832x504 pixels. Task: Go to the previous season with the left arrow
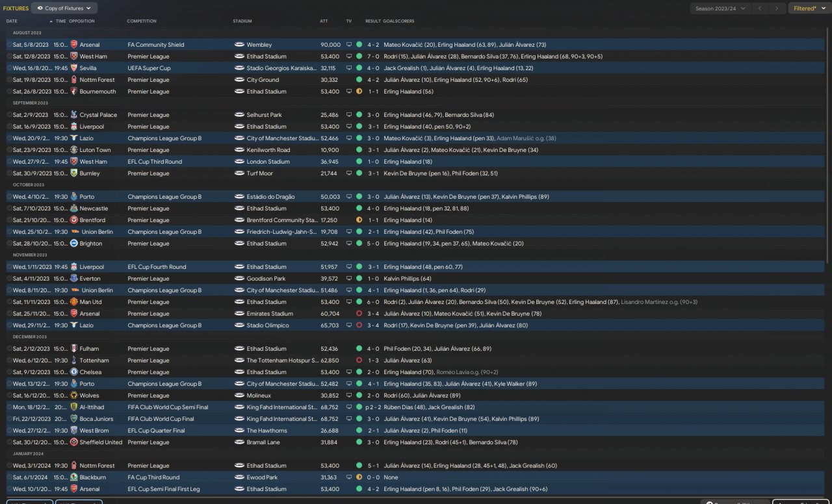(x=760, y=8)
